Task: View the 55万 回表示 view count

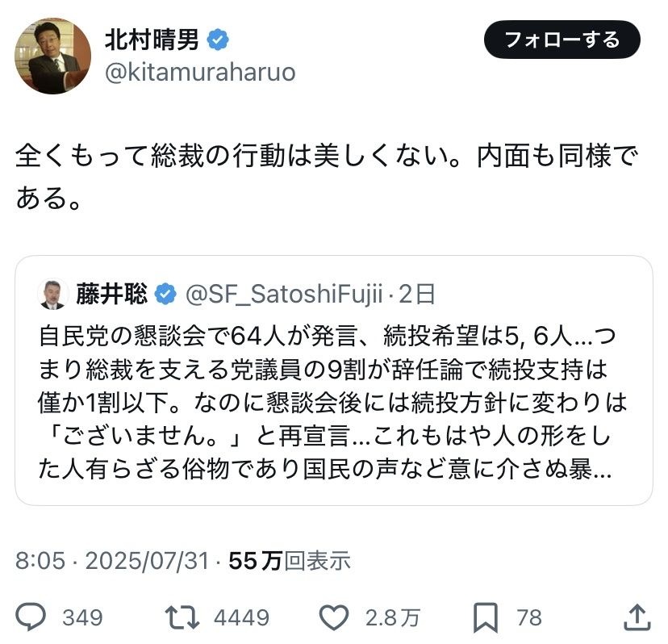Action: tap(290, 561)
